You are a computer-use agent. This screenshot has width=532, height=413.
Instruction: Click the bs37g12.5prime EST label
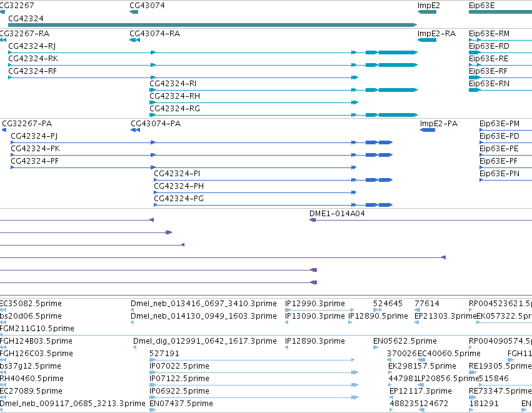(31, 367)
